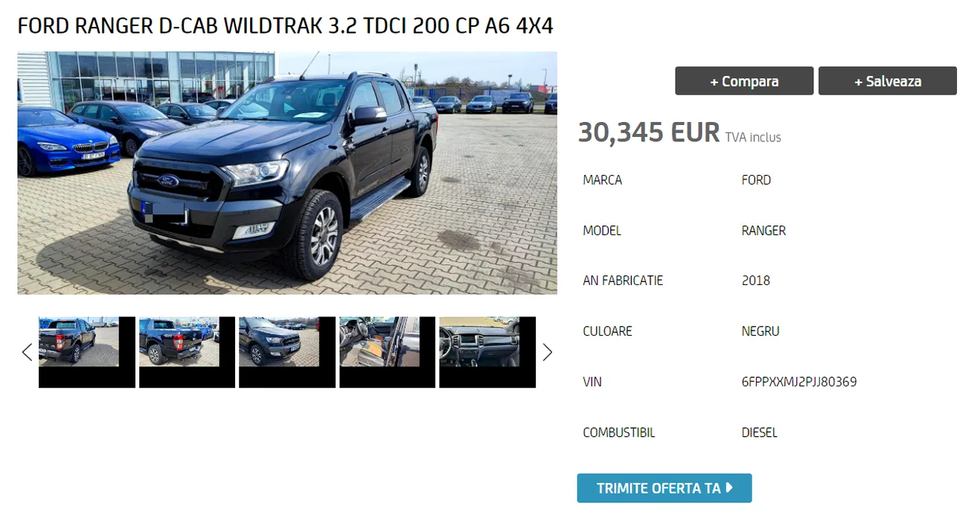Advance the gallery with right chevron arrow
This screenshot has width=980, height=521.
tap(548, 352)
